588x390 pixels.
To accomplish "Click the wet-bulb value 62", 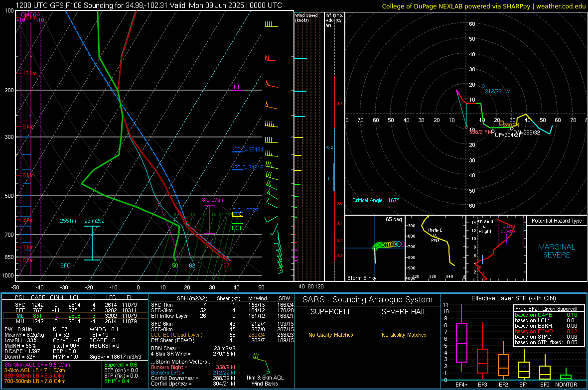I will click(192, 265).
